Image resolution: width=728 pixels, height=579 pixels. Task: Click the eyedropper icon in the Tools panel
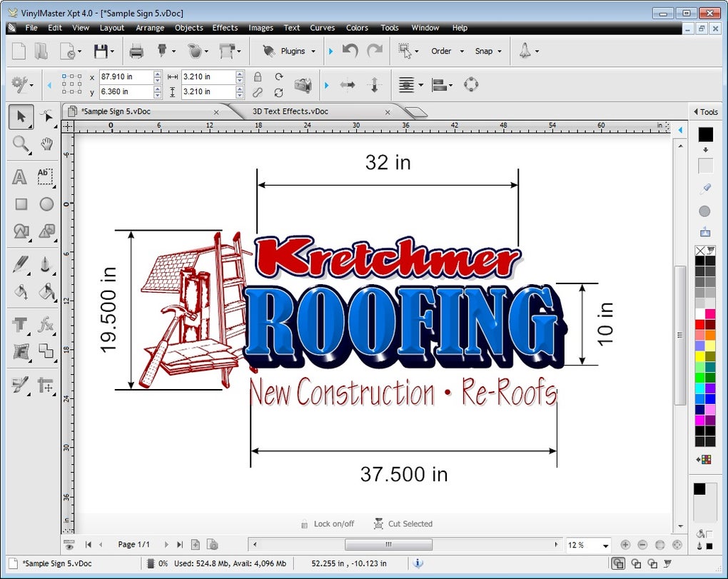[x=705, y=188]
